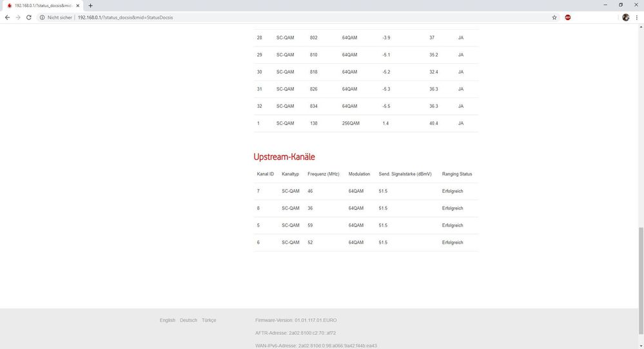The width and height of the screenshot is (644, 349).
Task: Click signal level -3.9 value
Action: 386,37
